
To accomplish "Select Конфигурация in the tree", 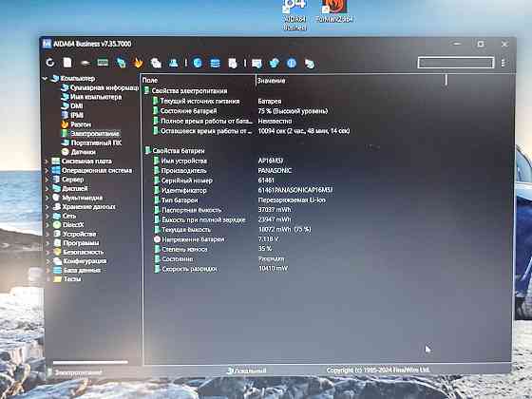I will (85, 261).
